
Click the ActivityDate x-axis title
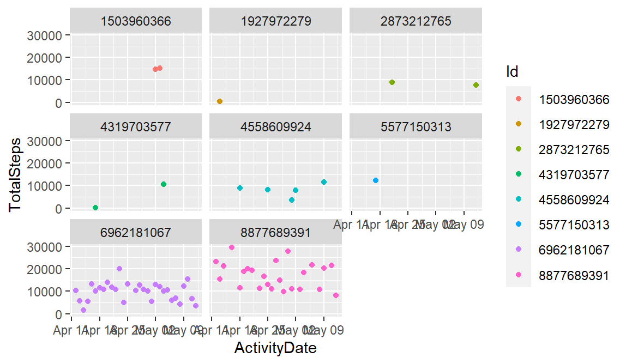point(275,348)
